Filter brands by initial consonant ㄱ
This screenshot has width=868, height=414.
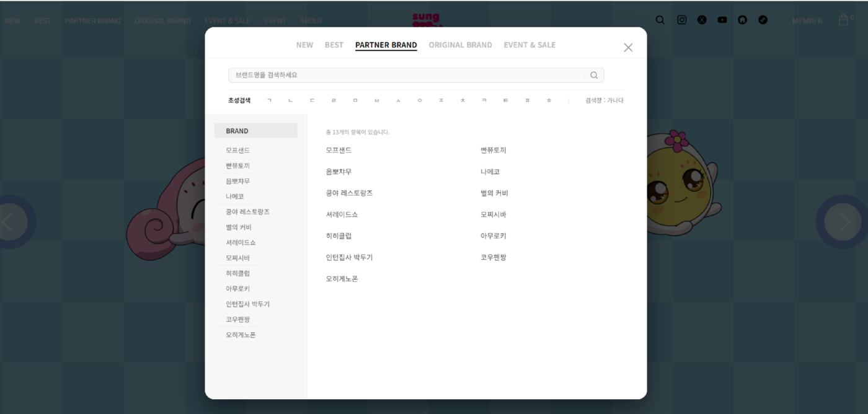[x=269, y=100]
